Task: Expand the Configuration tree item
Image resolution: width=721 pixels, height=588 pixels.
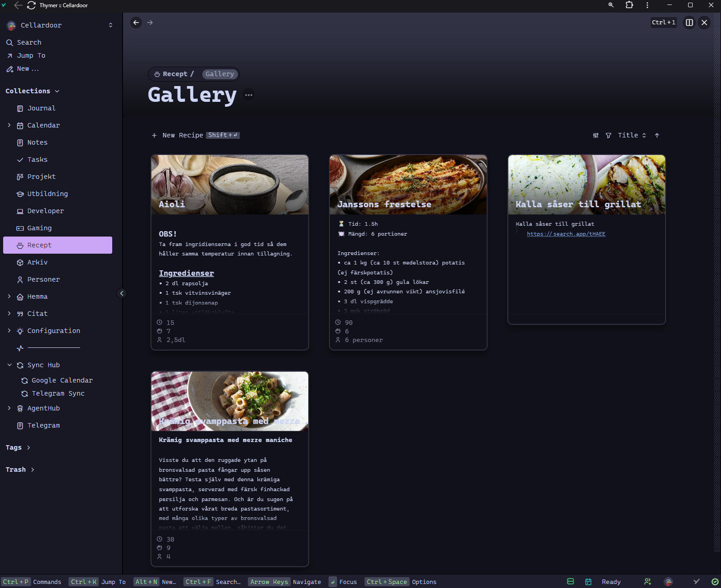Action: click(9, 331)
